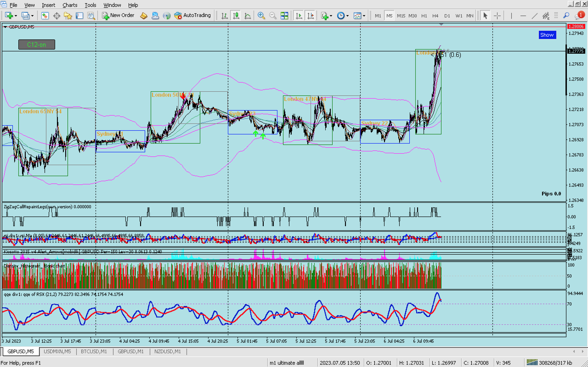Toggle AutoTrading on or off

tap(193, 16)
